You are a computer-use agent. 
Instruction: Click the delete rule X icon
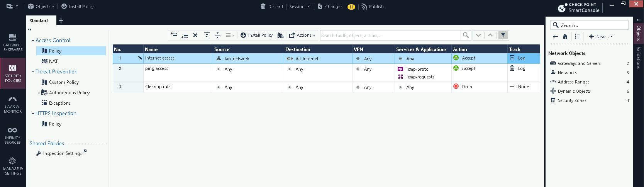195,35
